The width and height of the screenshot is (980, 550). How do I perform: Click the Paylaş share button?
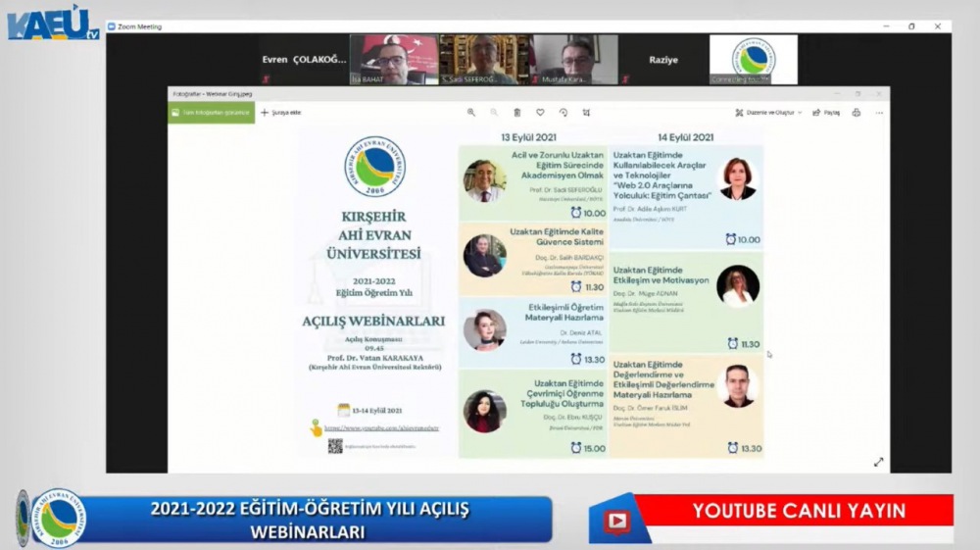tap(826, 113)
